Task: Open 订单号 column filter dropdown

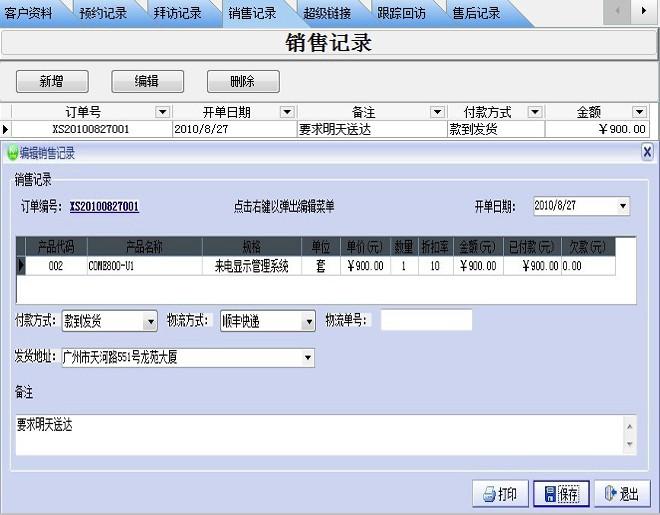Action: [x=162, y=113]
